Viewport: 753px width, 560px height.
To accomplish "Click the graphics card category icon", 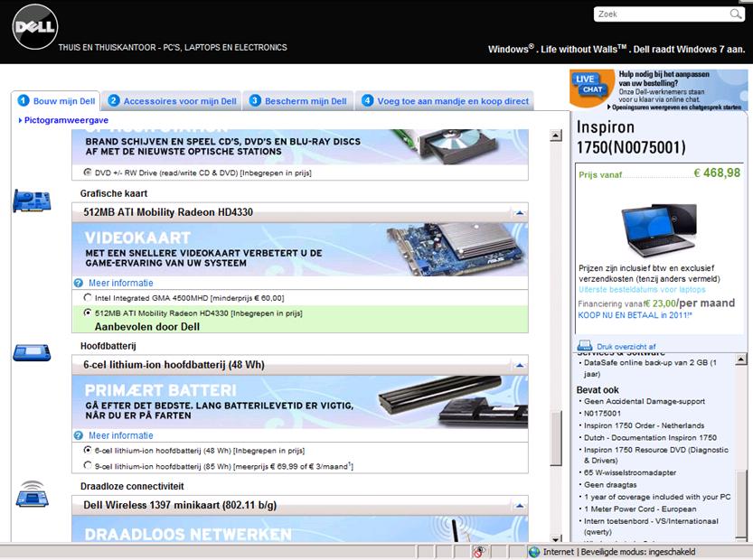I will point(32,201).
